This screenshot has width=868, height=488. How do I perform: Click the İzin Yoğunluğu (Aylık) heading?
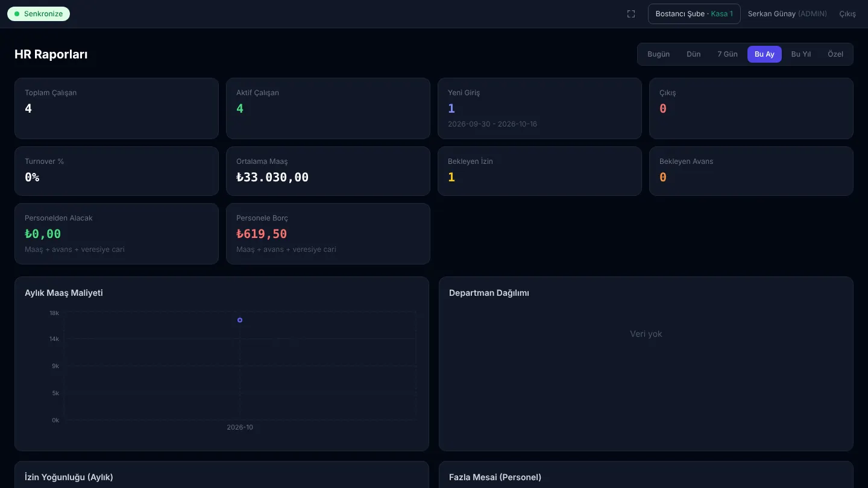pyautogui.click(x=69, y=477)
